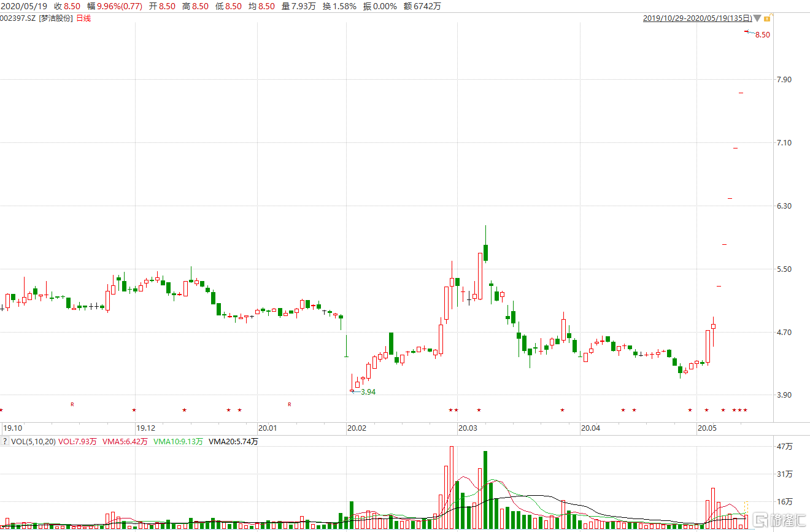
Task: Click the 47万 volume axis label
Action: tap(785, 447)
